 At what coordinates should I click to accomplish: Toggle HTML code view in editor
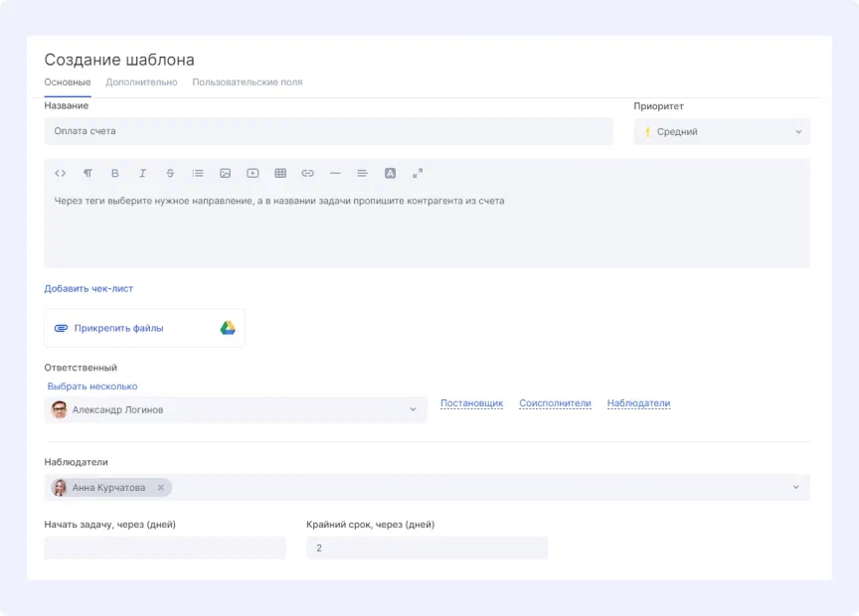[61, 173]
